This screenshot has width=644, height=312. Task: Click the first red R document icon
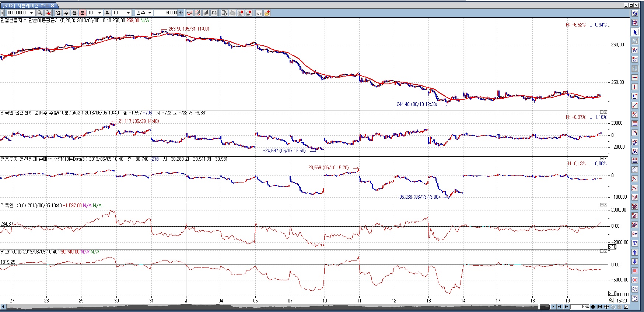point(241,13)
